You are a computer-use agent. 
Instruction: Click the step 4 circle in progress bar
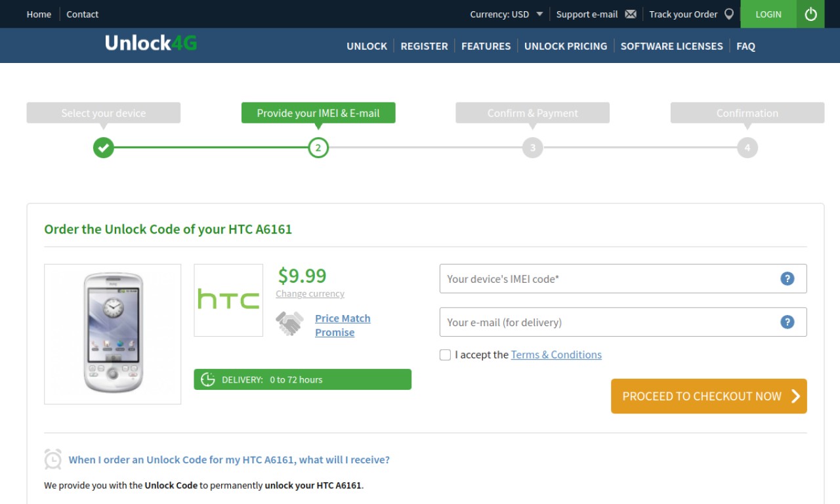pos(747,148)
